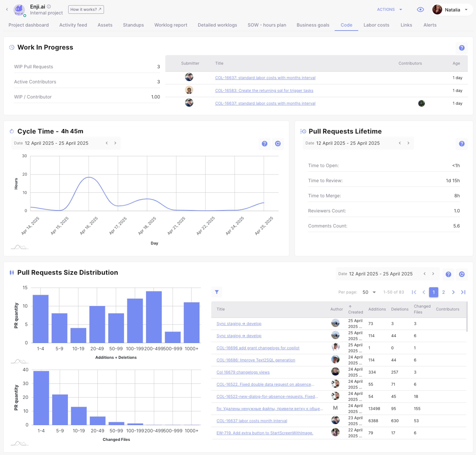Open Cycle Time help question icon

click(x=264, y=144)
